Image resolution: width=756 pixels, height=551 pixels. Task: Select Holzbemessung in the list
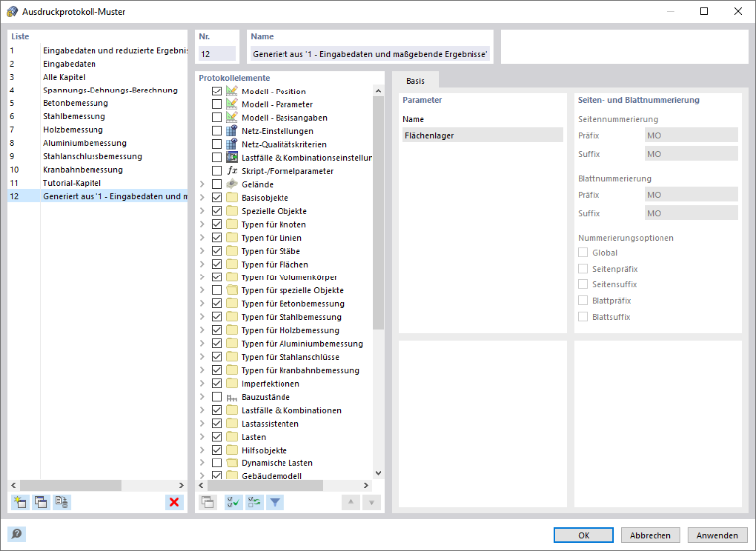point(97,129)
